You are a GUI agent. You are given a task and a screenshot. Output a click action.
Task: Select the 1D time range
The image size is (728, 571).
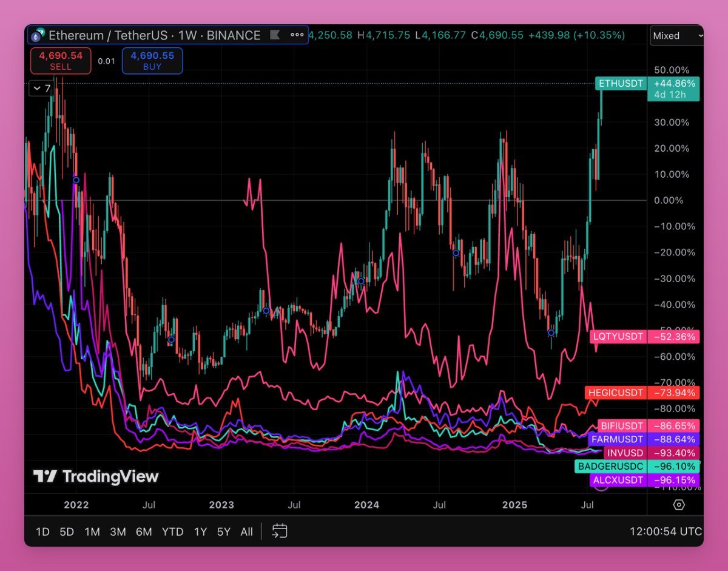[42, 532]
